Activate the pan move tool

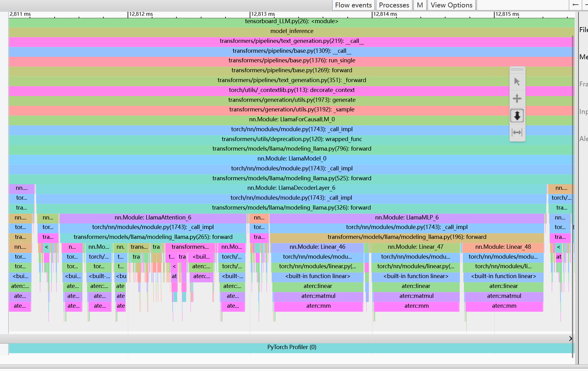517,99
